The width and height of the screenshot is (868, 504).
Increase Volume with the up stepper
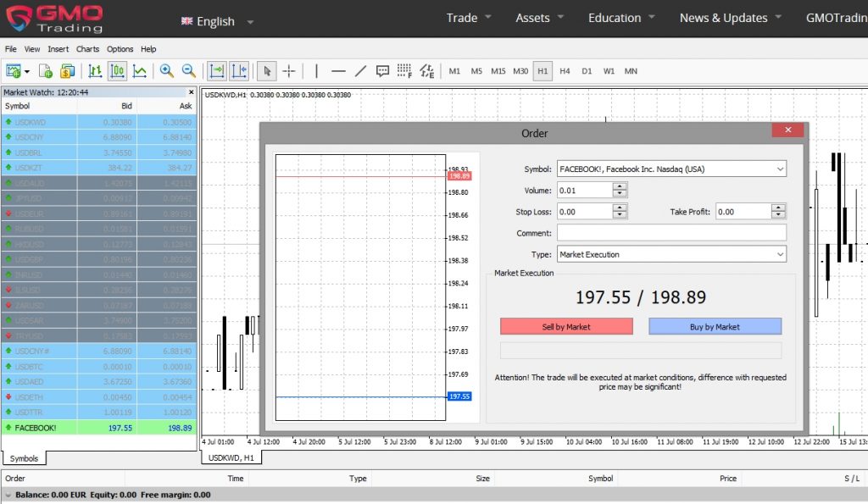coord(620,186)
